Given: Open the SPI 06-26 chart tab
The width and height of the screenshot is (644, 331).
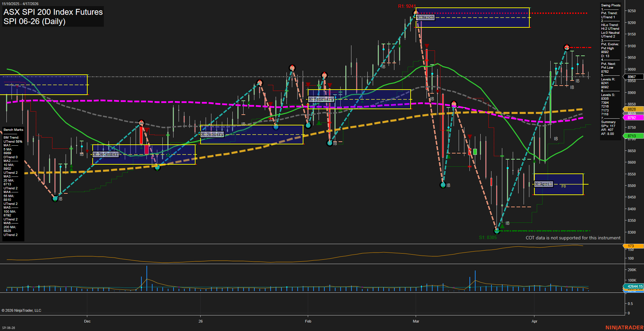Looking at the screenshot, I should click(x=8, y=328).
